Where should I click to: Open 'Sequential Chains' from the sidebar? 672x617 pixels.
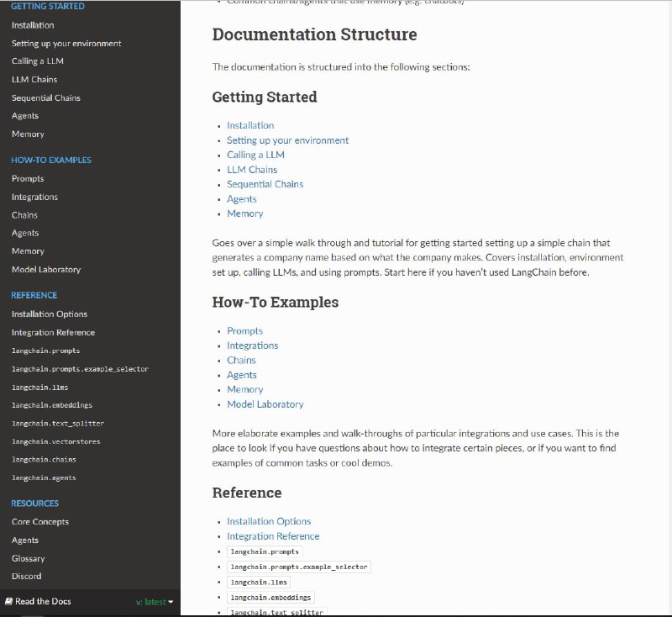pyautogui.click(x=46, y=98)
